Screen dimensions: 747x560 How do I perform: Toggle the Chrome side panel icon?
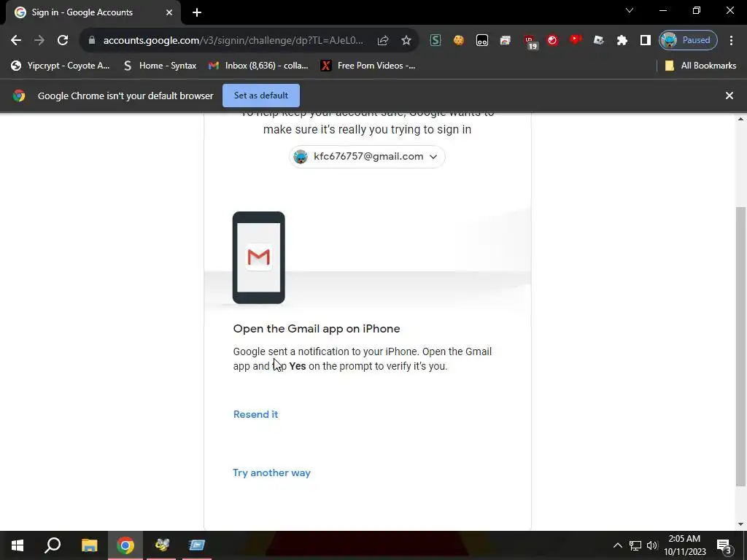pyautogui.click(x=645, y=41)
